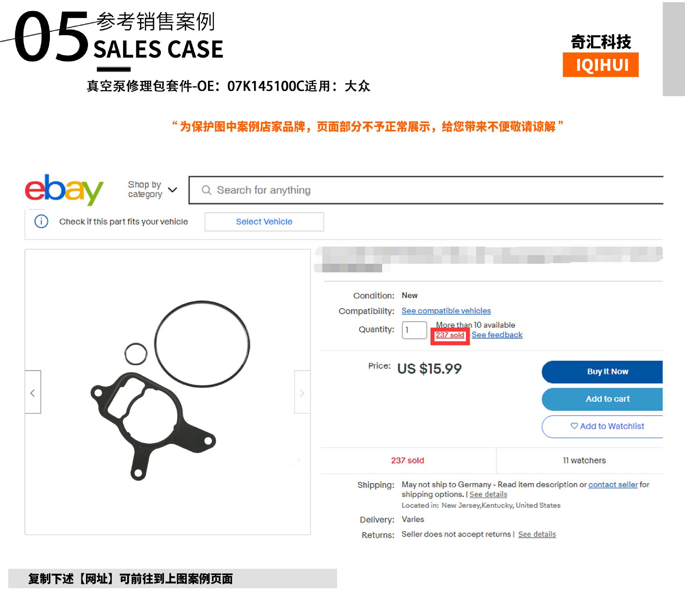Click the eBay logo
Image resolution: width=685 pixels, height=616 pixels.
[64, 189]
